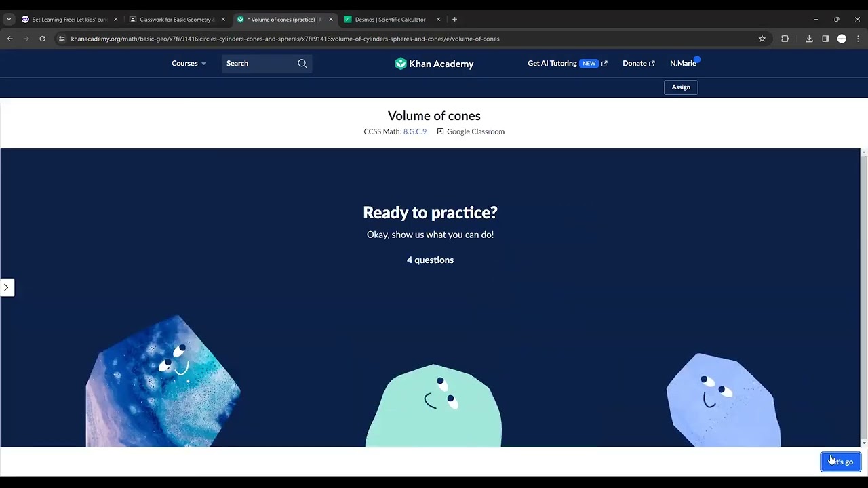The image size is (868, 488).
Task: Open the Get AI Tutoring link
Action: click(568, 63)
